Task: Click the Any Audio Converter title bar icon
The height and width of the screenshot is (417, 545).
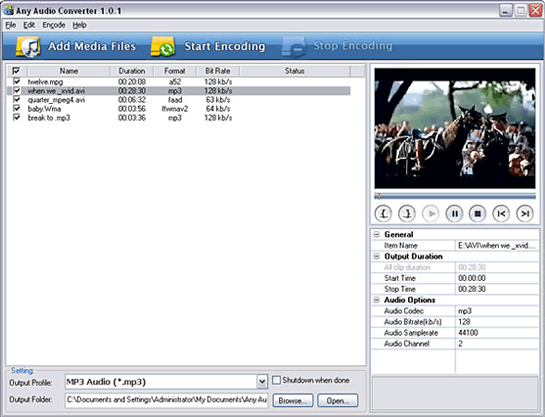Action: 9,11
